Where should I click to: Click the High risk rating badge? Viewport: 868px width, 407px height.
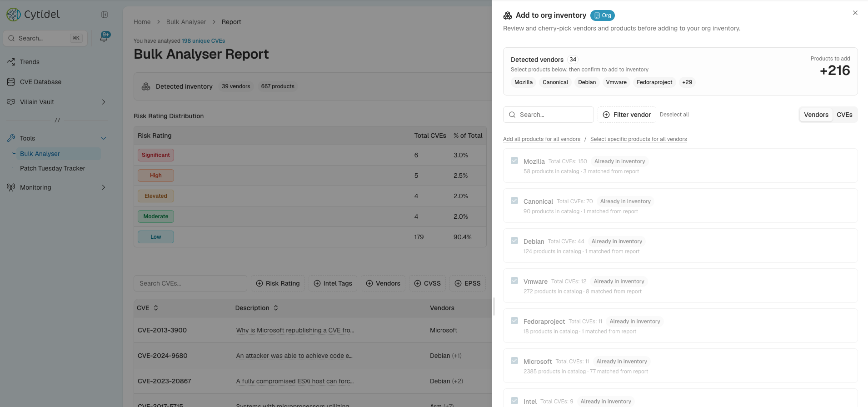click(156, 176)
